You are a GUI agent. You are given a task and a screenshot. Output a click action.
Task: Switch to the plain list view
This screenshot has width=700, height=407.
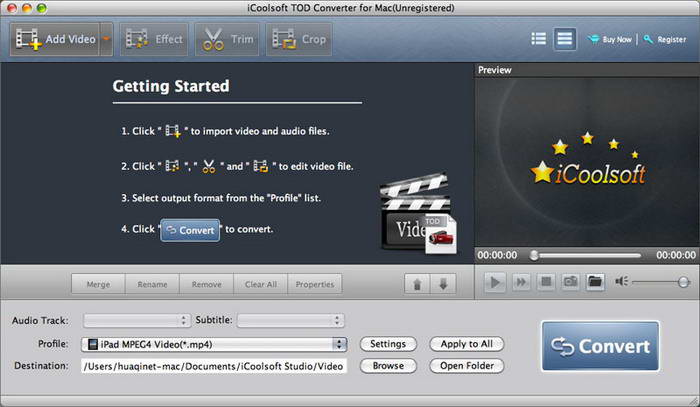564,39
